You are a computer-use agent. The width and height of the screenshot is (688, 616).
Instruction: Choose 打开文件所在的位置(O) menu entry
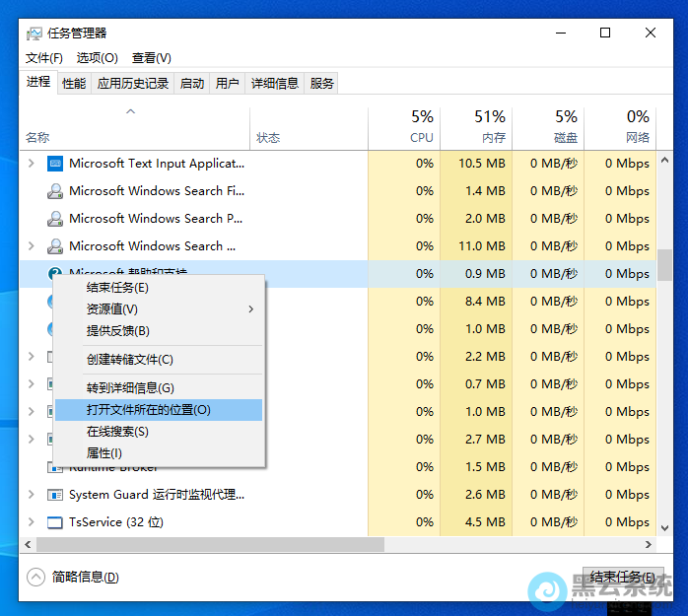coord(159,410)
